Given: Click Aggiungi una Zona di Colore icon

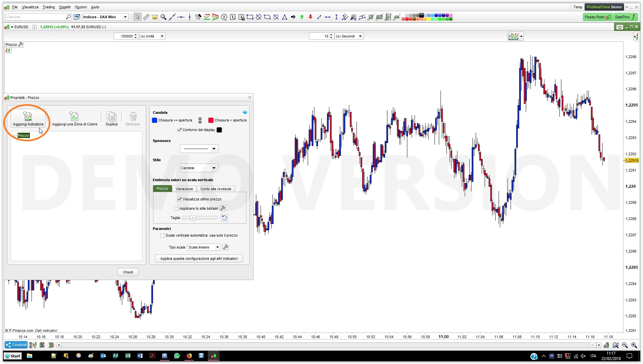Looking at the screenshot, I should [74, 116].
